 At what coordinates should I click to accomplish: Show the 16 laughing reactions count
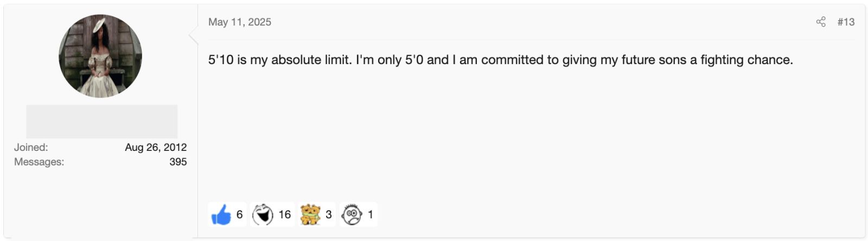click(285, 214)
